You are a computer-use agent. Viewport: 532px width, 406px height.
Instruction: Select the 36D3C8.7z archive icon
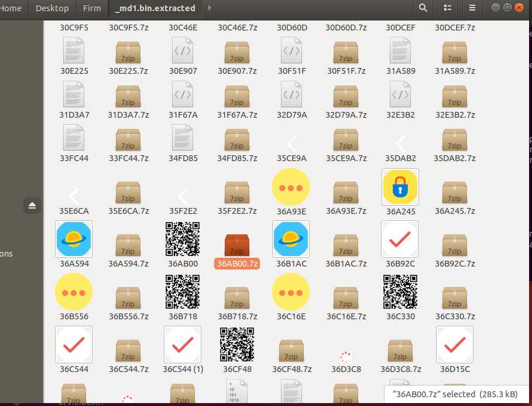click(x=400, y=350)
